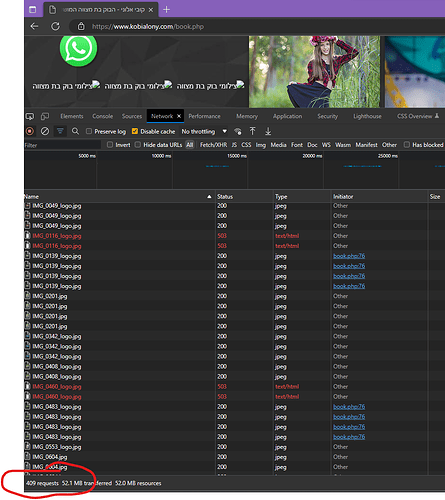Export HAR file download arrow
Viewport: 445px width, 500px height.
point(268,131)
